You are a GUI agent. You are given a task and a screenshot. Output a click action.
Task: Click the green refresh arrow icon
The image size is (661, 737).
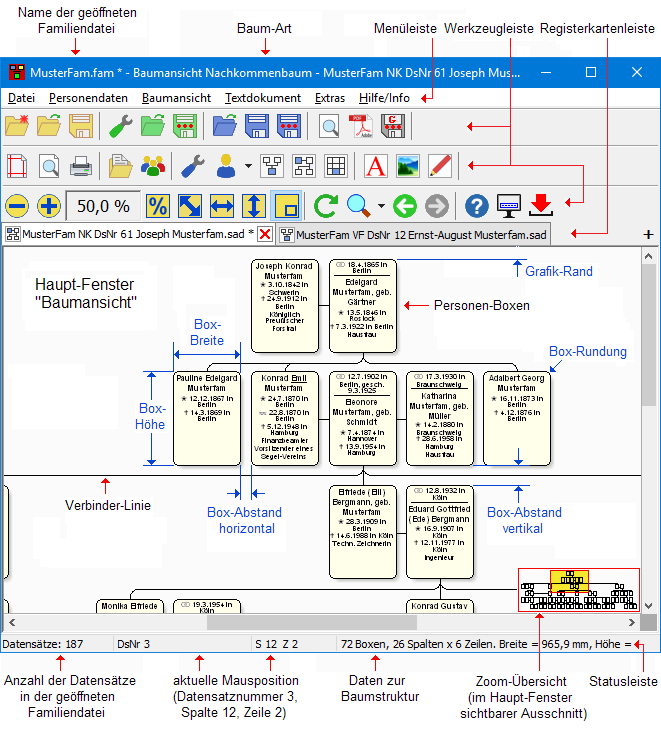click(x=325, y=206)
